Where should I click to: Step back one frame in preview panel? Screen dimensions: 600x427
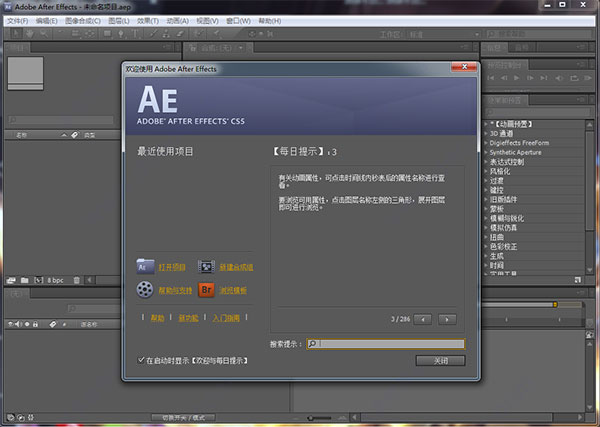pos(504,78)
